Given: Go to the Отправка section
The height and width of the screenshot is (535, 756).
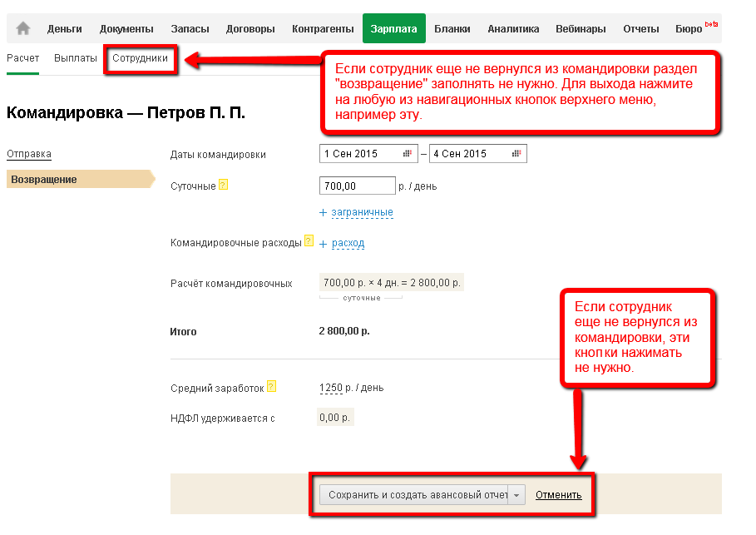Looking at the screenshot, I should (29, 154).
